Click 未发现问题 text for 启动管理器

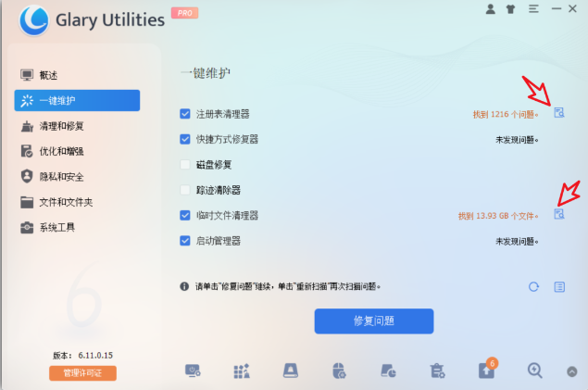(x=517, y=242)
